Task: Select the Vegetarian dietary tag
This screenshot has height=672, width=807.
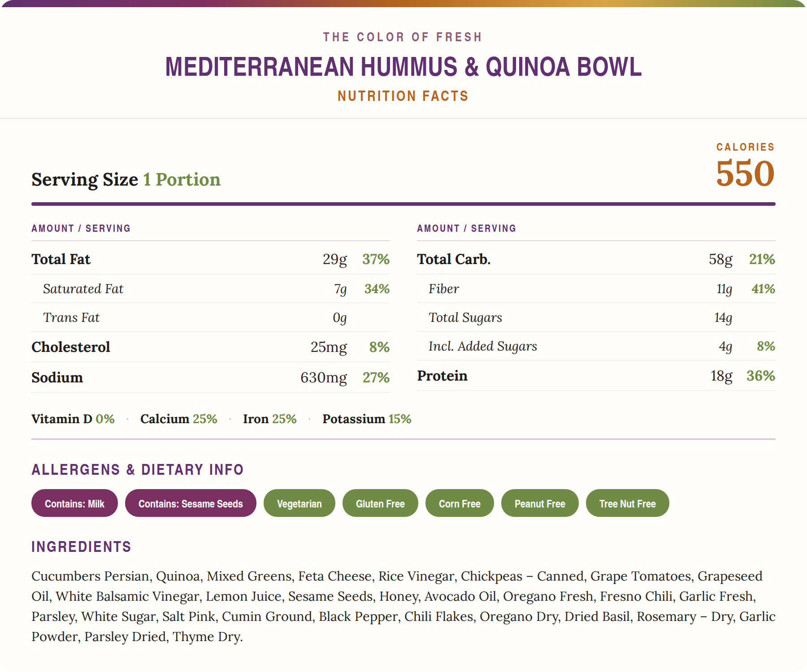Action: click(299, 503)
